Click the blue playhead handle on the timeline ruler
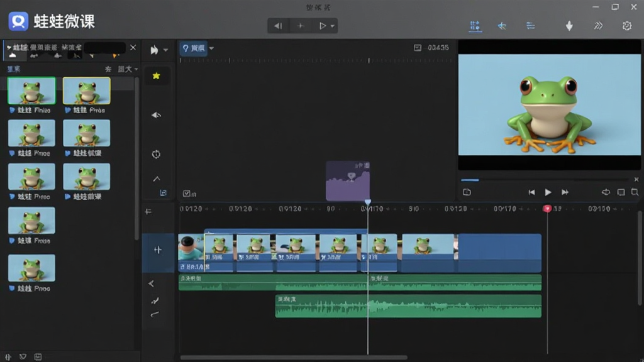This screenshot has height=362, width=644. tap(367, 202)
